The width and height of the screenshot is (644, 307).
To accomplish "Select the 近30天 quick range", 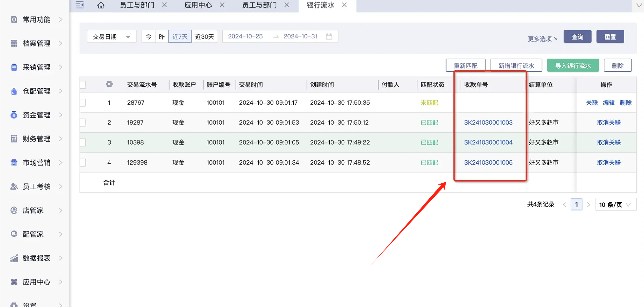I will (204, 37).
